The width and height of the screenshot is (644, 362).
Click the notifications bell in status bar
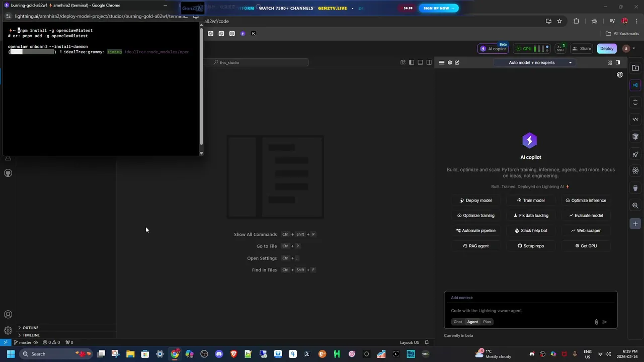point(427,342)
